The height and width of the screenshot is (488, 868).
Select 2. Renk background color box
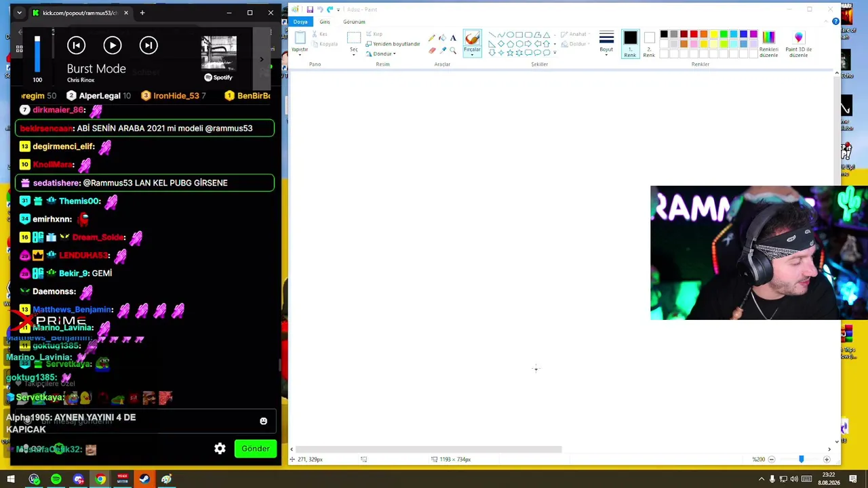(x=649, y=43)
